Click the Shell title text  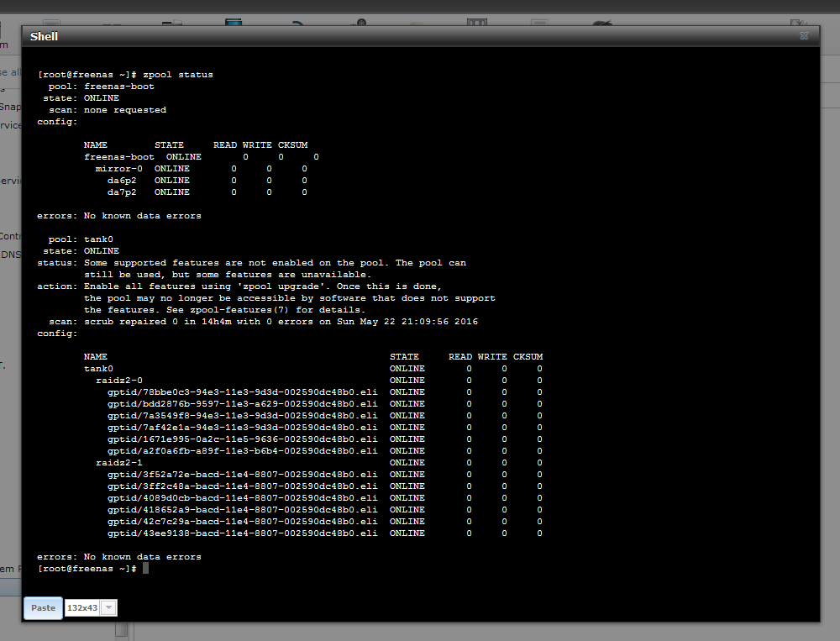point(44,36)
